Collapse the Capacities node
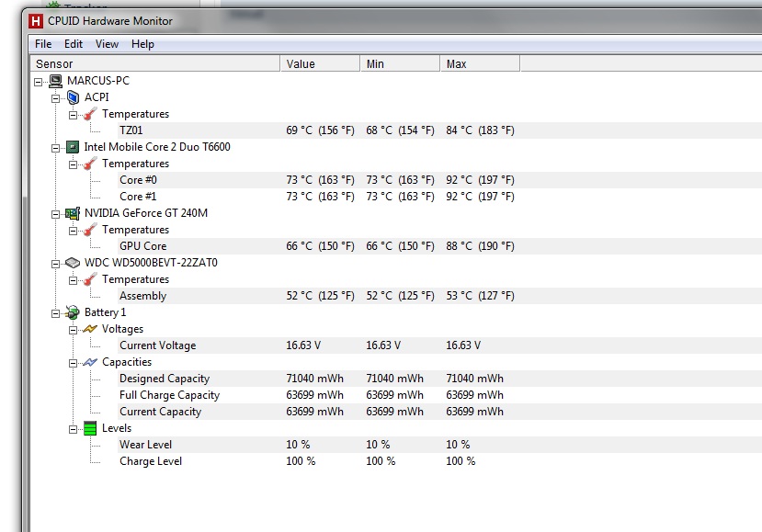The height and width of the screenshot is (532, 762). pos(73,363)
